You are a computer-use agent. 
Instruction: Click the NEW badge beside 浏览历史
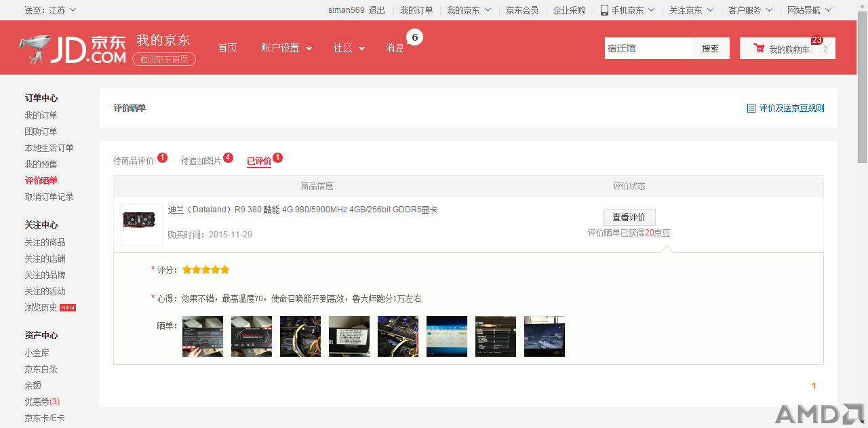click(68, 307)
